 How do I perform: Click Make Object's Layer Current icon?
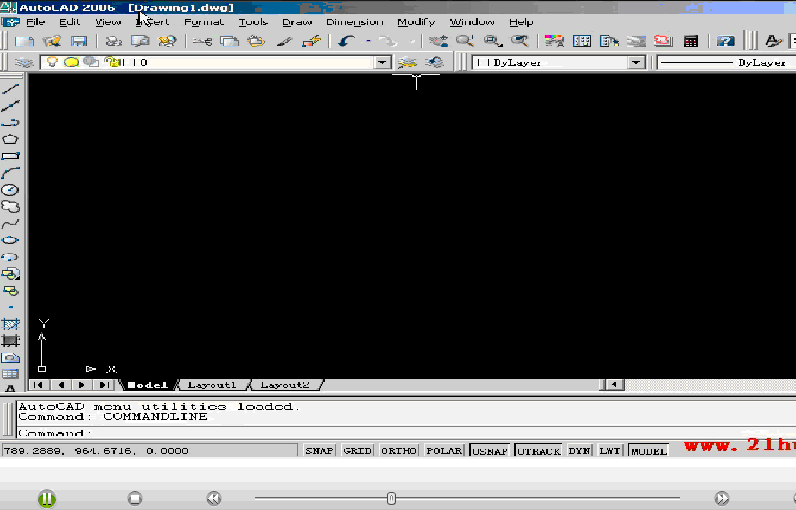[x=407, y=63]
